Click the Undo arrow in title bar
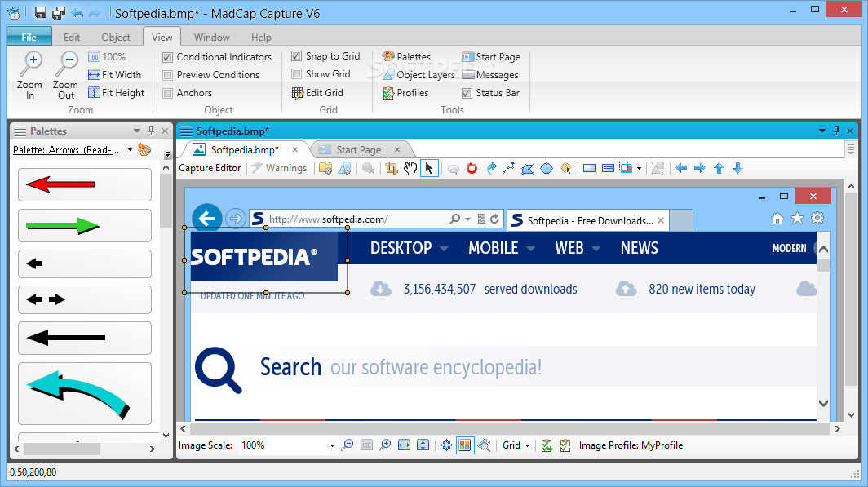The image size is (868, 487). pos(77,13)
